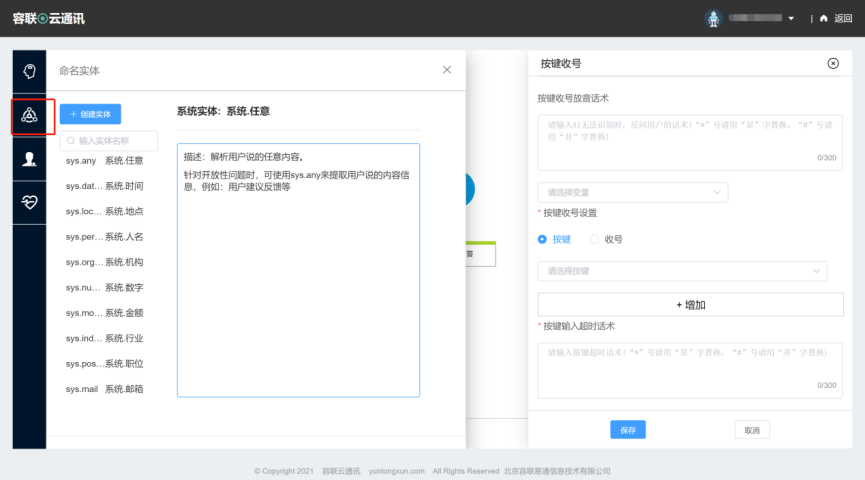865x480 pixels.
Task: Select the 系统.时间 entity row
Action: click(x=104, y=186)
